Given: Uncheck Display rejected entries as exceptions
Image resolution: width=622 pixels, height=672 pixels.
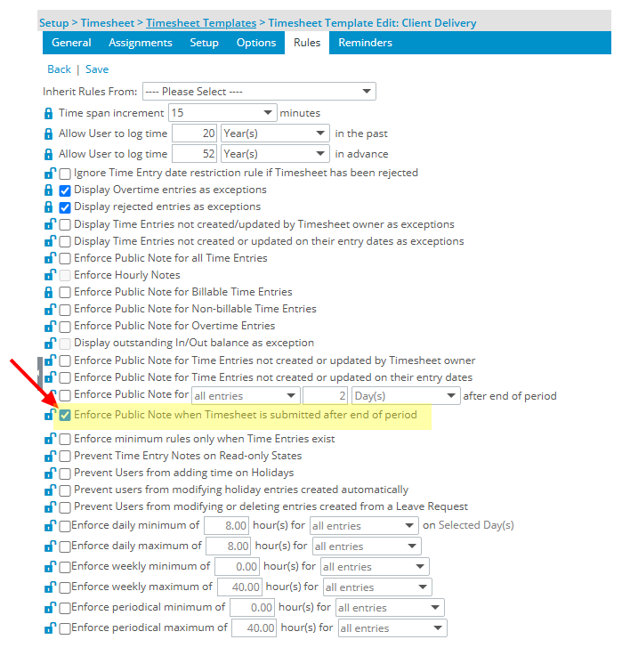Looking at the screenshot, I should pos(65,208).
